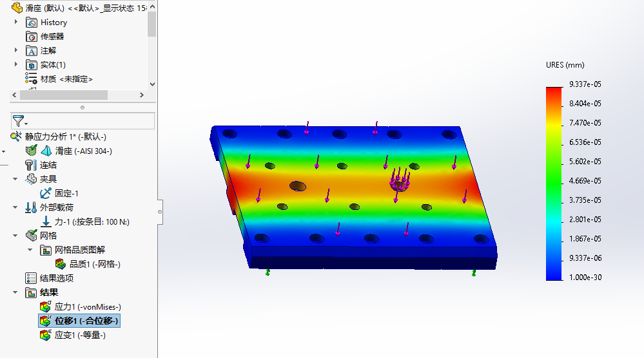Image resolution: width=644 pixels, height=358 pixels.
Task: Select 滑座 (-AISI 304-) tree item
Action: tap(84, 151)
